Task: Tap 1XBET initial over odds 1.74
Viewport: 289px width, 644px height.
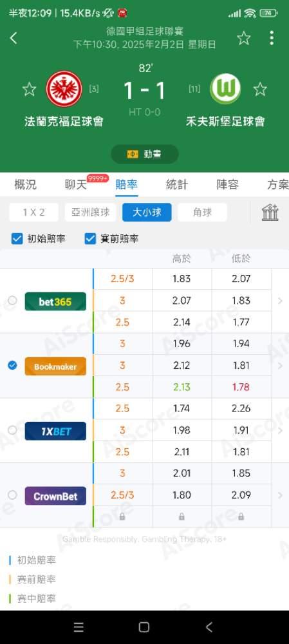Action: pos(182,409)
